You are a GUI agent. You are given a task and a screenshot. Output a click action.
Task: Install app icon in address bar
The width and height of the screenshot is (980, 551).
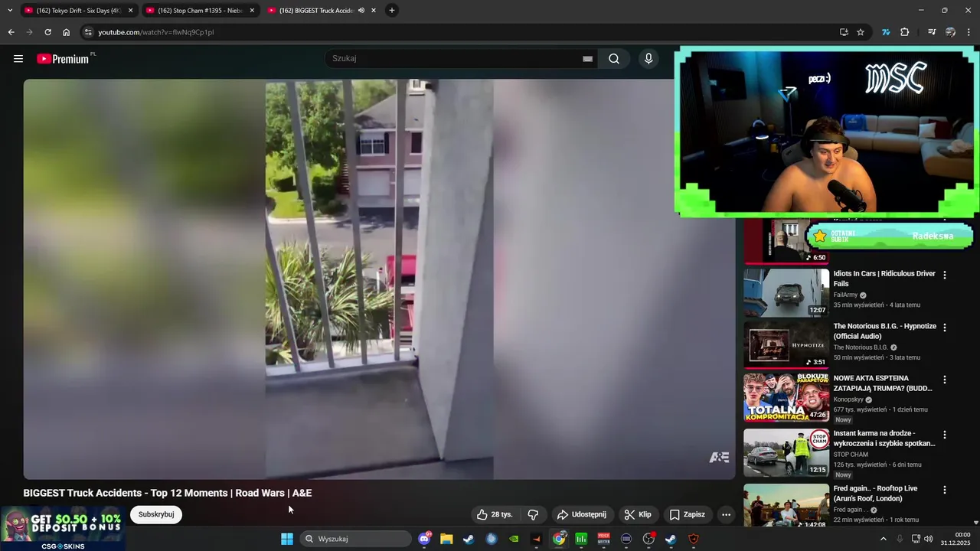coord(844,32)
